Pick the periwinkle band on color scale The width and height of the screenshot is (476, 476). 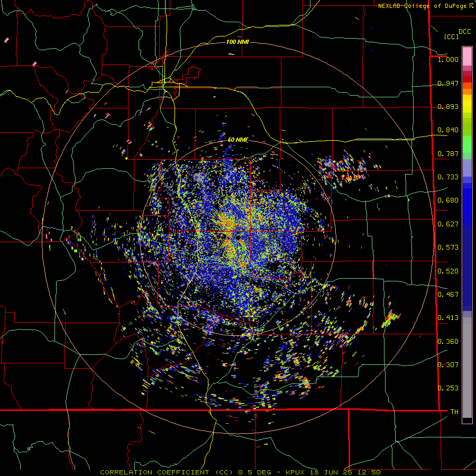coord(467,168)
